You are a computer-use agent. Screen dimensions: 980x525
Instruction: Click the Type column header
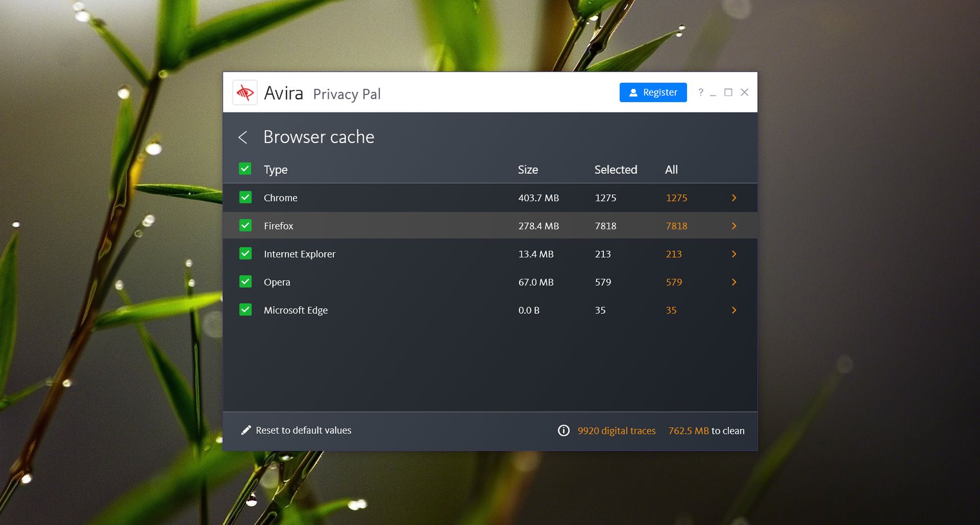[x=276, y=170]
